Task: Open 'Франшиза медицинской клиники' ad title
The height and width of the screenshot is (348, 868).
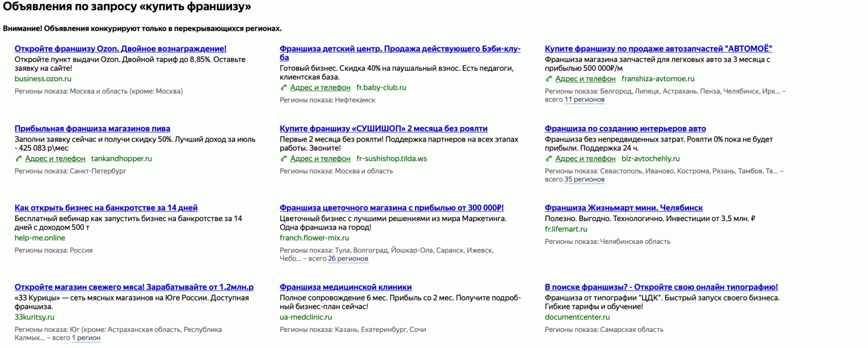Action: pyautogui.click(x=346, y=287)
